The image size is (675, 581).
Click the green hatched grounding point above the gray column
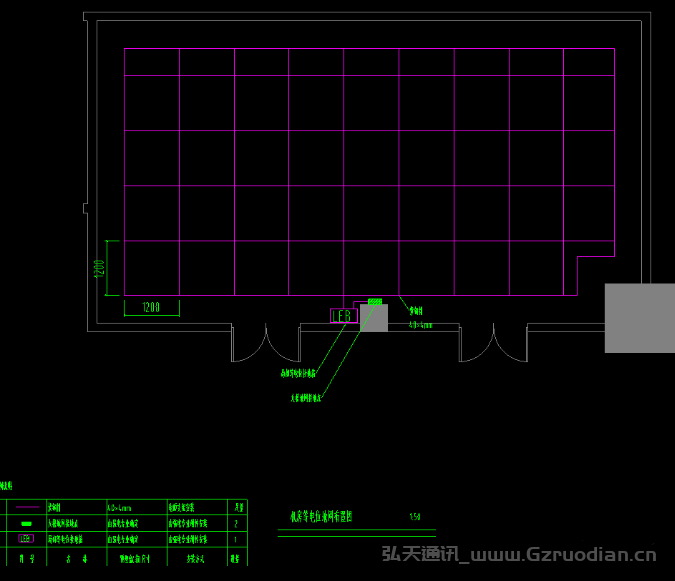pos(375,302)
